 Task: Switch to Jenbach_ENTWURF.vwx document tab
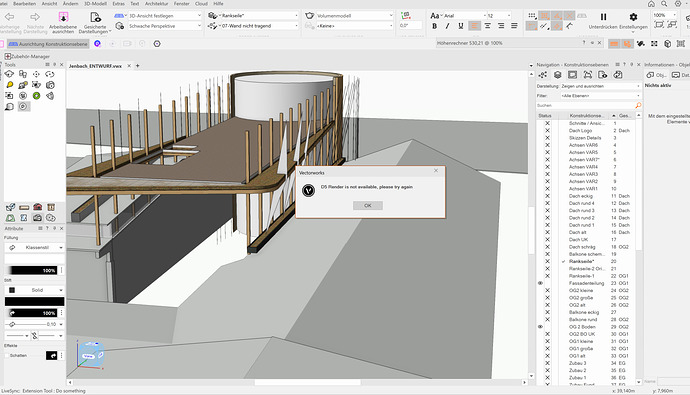(x=95, y=66)
